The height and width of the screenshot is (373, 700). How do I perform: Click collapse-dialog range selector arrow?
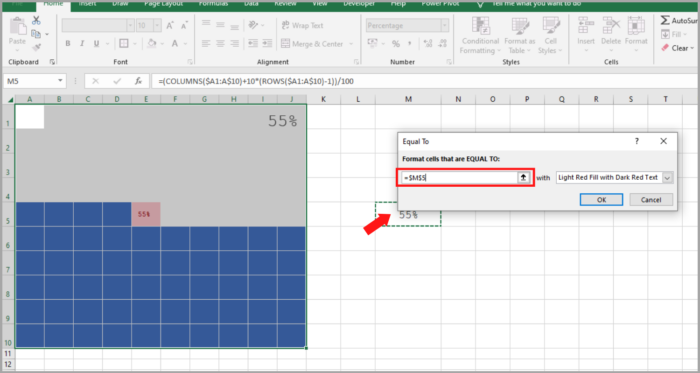[523, 178]
